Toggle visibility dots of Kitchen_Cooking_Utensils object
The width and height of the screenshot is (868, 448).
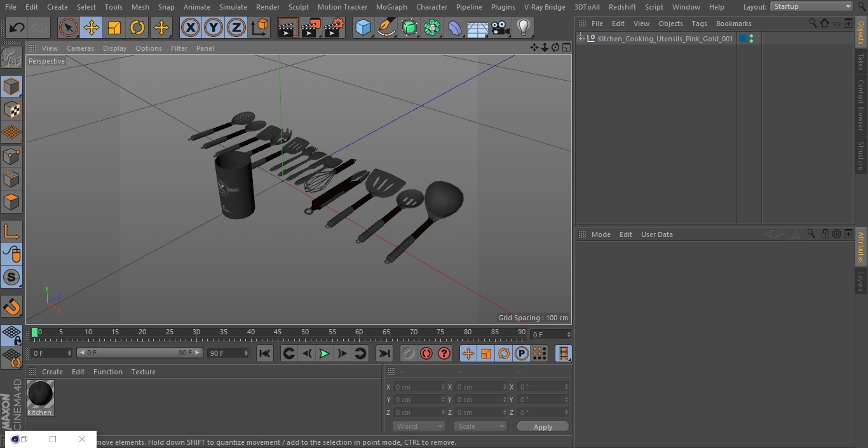[x=751, y=39]
